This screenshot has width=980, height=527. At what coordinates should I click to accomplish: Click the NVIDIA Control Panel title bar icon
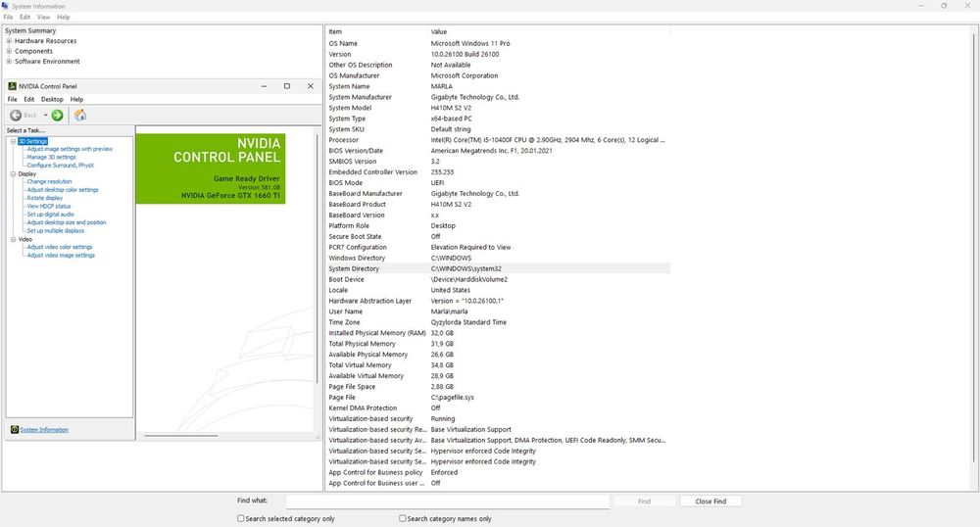point(12,86)
